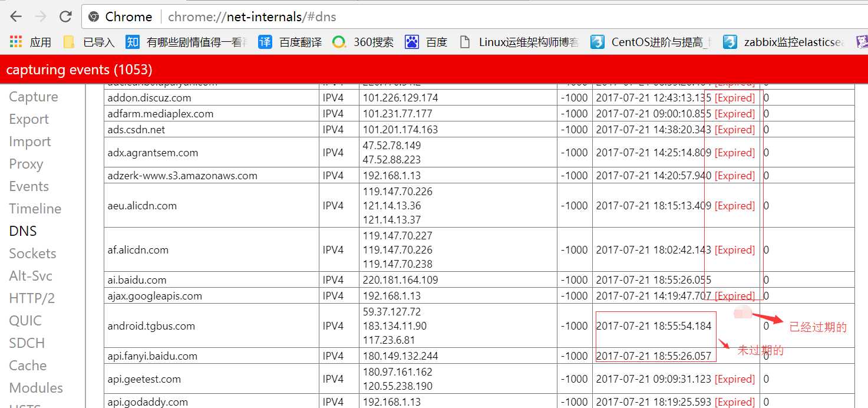Viewport: 868px width, 408px height.
Task: Click hostname api.godaddy.com
Action: click(x=147, y=402)
